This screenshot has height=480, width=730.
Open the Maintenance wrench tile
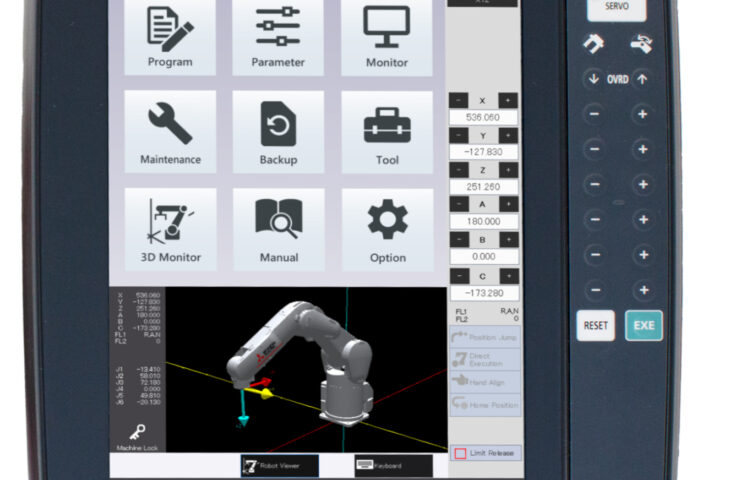pos(169,132)
